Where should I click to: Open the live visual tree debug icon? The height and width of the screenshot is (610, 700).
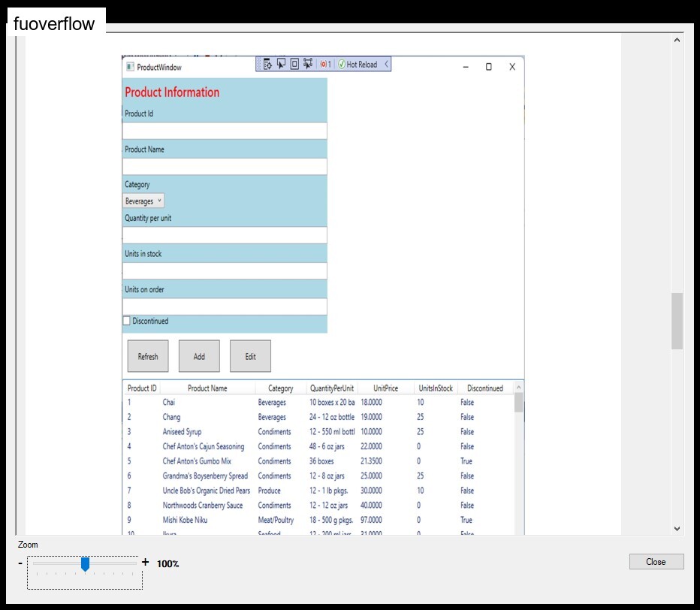[267, 65]
